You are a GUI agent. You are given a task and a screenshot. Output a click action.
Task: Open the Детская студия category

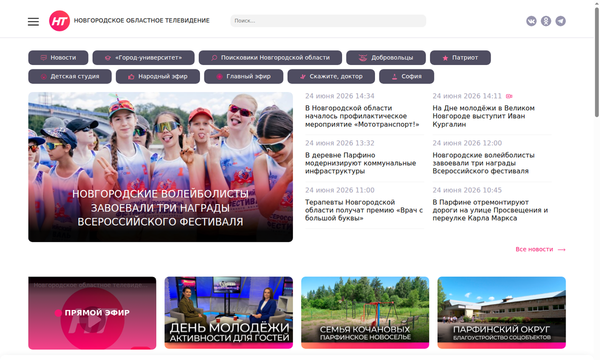coord(70,76)
